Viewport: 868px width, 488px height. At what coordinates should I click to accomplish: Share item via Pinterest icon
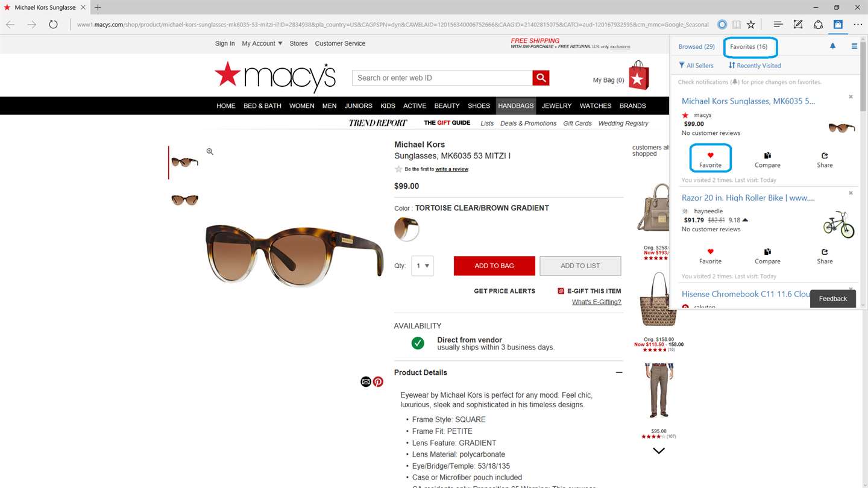pyautogui.click(x=378, y=381)
